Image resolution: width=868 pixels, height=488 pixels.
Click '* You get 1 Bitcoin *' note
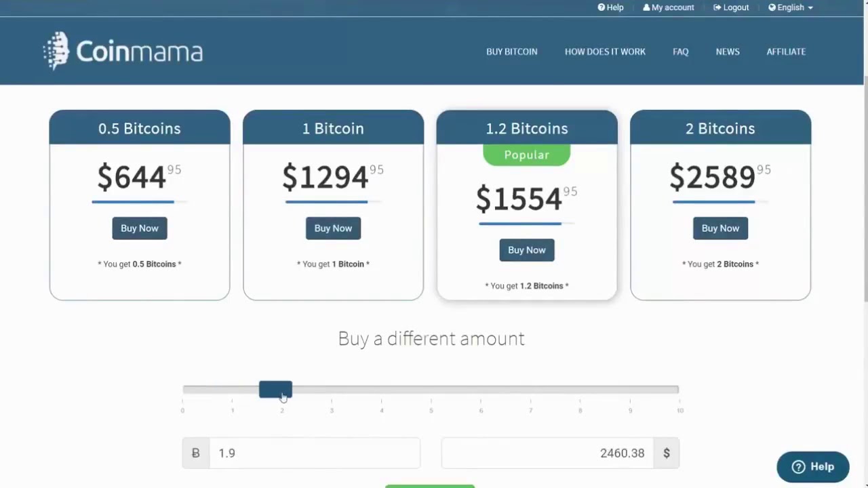333,264
